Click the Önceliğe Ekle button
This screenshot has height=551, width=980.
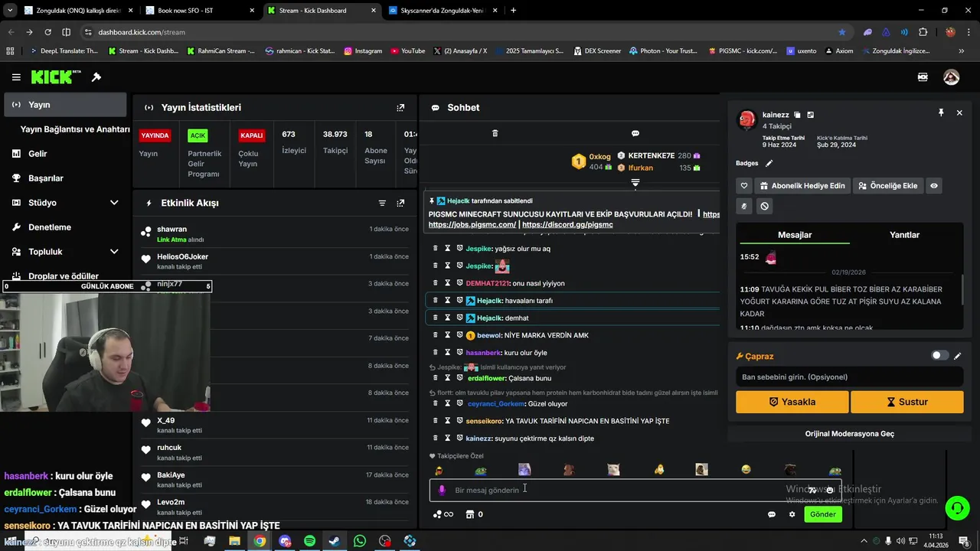point(888,186)
